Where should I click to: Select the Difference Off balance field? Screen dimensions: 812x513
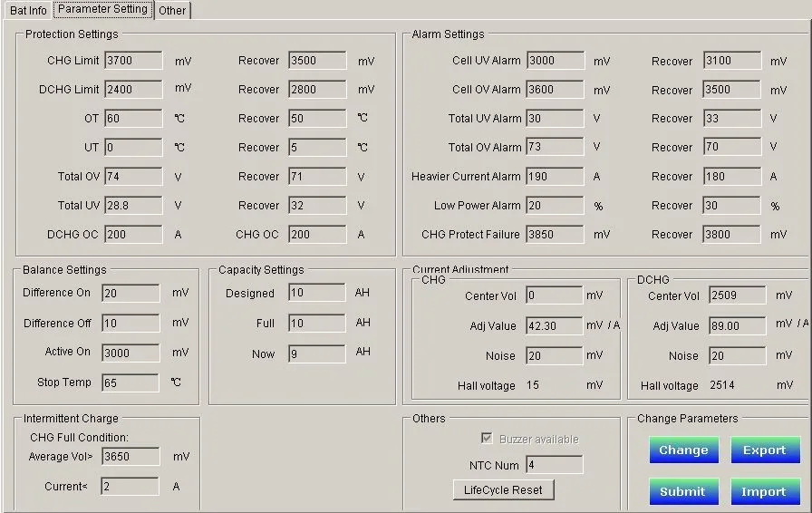point(130,323)
